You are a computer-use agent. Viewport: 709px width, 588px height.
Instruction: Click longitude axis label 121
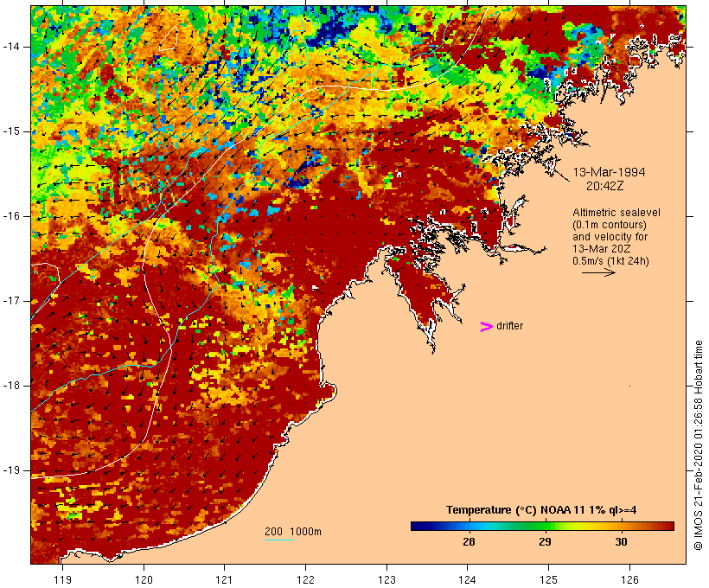(224, 579)
